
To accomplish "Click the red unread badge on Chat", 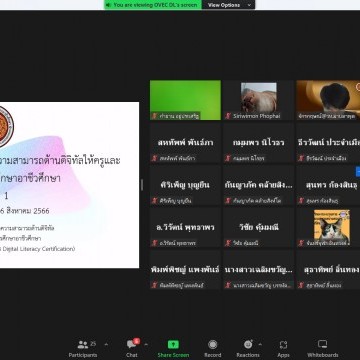I will point(137,341).
